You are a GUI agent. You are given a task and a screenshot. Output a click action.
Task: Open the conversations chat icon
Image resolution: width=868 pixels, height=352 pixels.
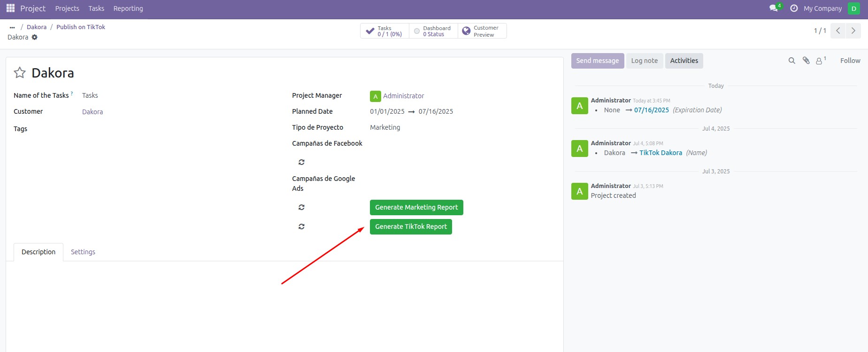[x=774, y=8]
